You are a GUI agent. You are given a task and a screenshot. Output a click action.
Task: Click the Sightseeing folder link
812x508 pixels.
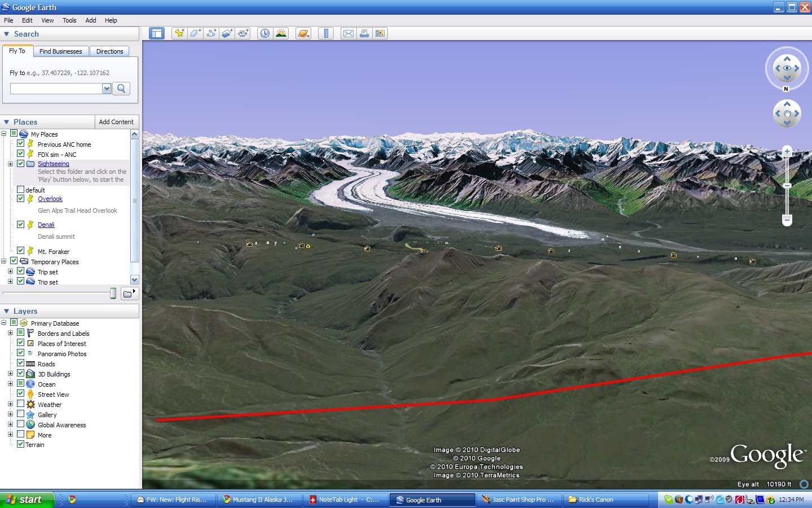pos(54,164)
